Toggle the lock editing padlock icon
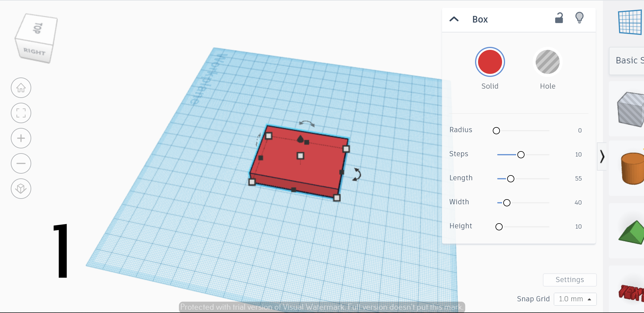The height and width of the screenshot is (313, 644). pos(559,18)
